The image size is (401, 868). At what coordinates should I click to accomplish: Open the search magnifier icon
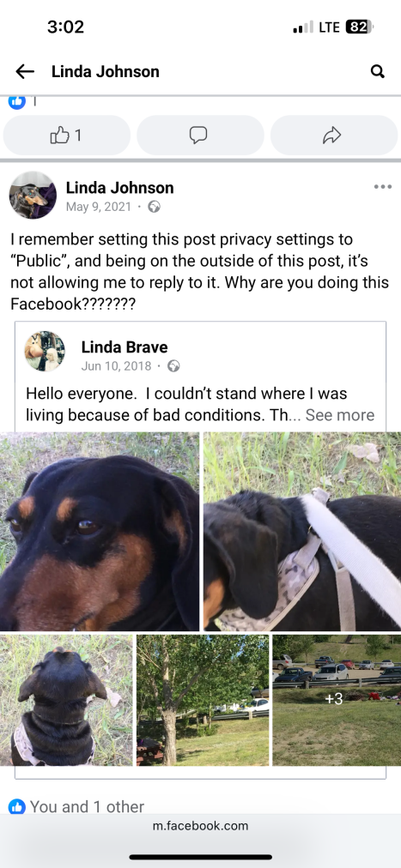tap(377, 71)
